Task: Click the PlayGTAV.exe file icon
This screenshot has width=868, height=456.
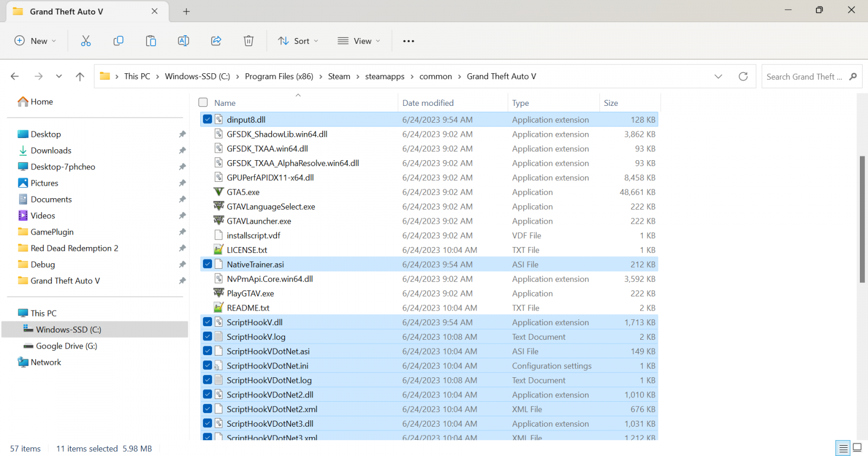Action: pos(219,293)
